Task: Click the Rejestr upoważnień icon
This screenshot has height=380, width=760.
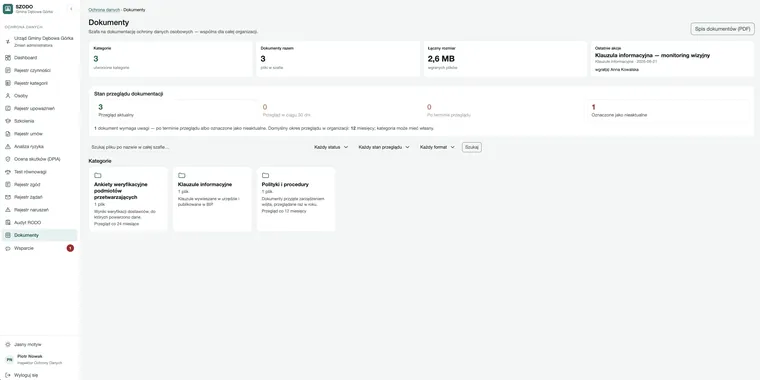Action: coord(8,108)
